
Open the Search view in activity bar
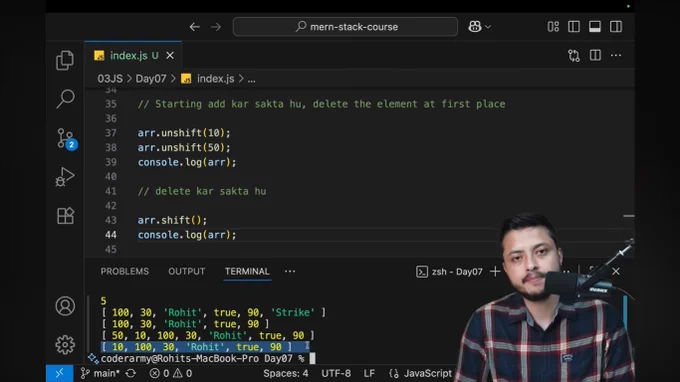[65, 98]
